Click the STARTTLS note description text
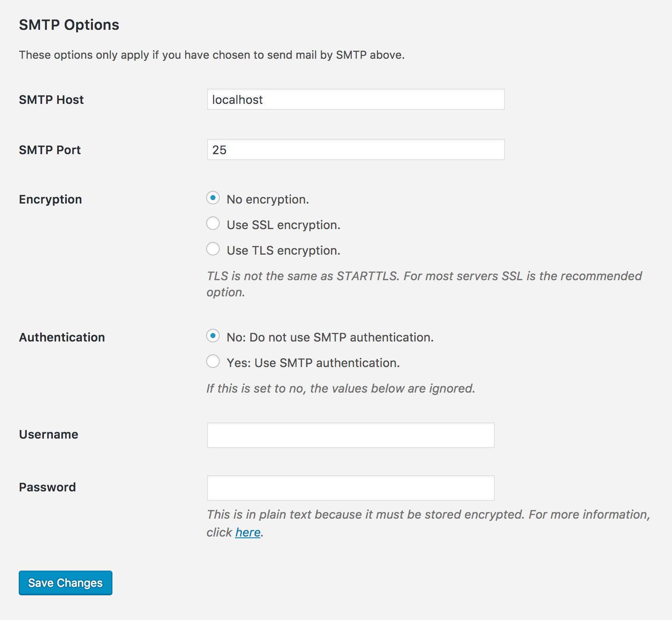Screen dimensions: 672x620 point(424,276)
